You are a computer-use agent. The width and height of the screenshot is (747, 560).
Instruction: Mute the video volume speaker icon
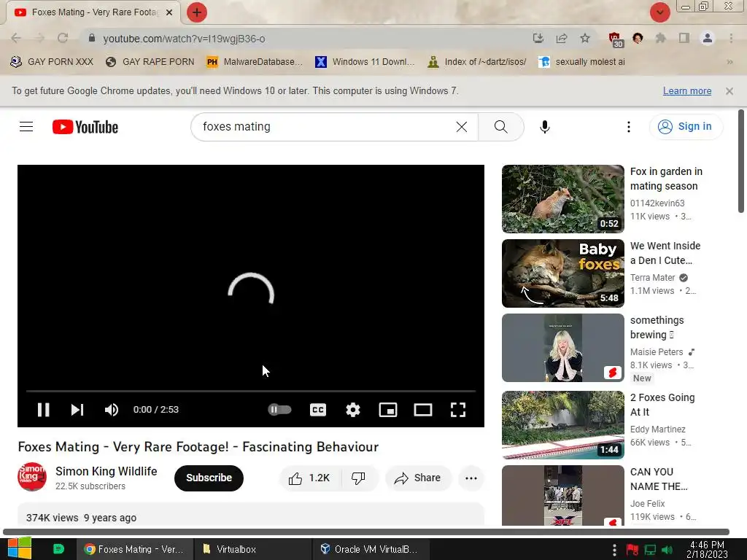tap(112, 410)
